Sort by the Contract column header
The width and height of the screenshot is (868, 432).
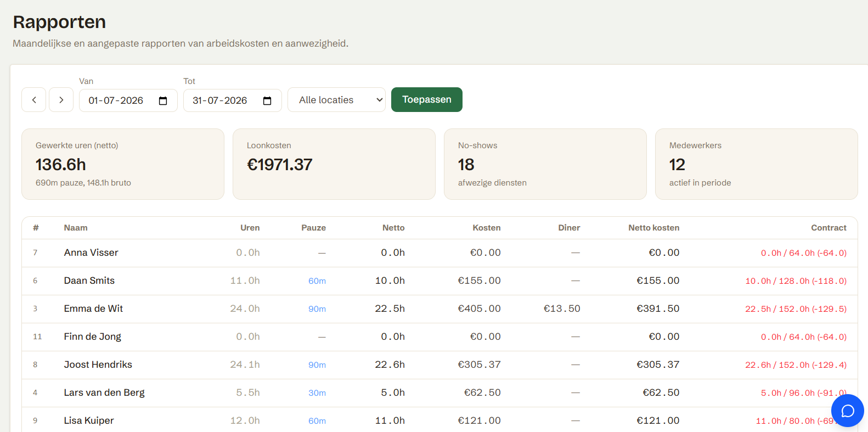[829, 228]
